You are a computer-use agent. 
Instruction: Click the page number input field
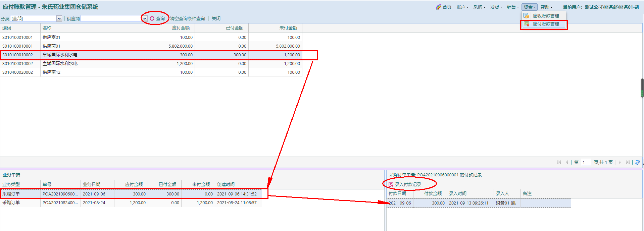pyautogui.click(x=586, y=162)
